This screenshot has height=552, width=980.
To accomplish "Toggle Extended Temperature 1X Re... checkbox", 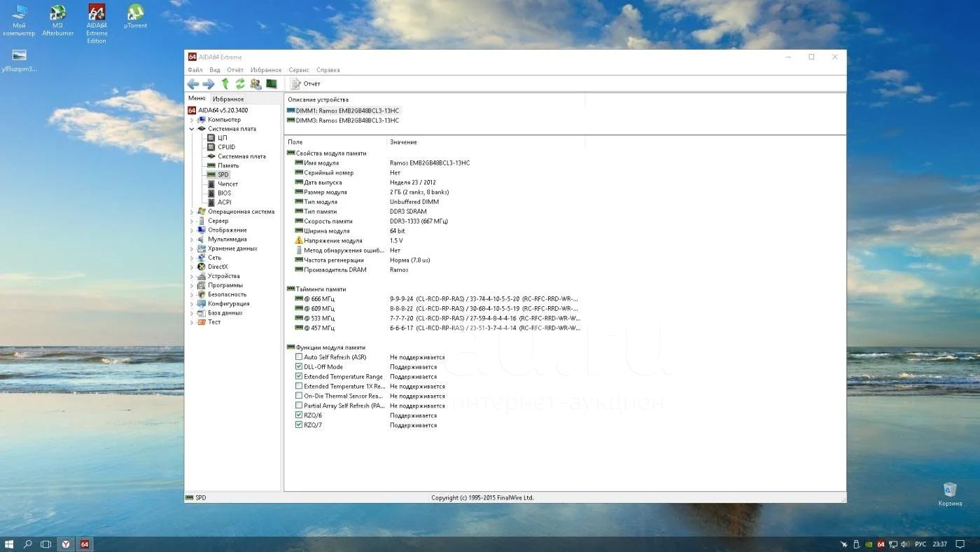I will pos(299,386).
